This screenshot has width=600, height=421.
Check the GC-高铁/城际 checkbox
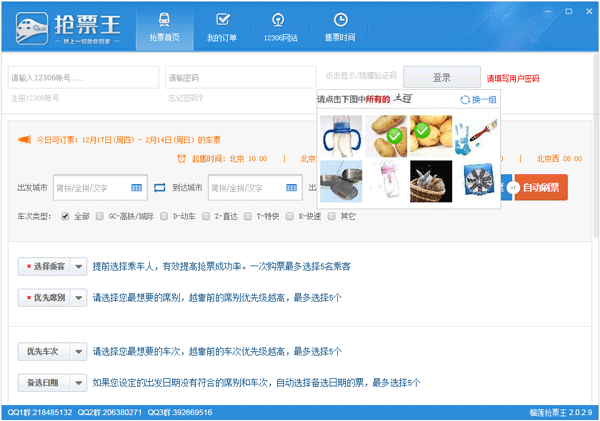[x=100, y=216]
